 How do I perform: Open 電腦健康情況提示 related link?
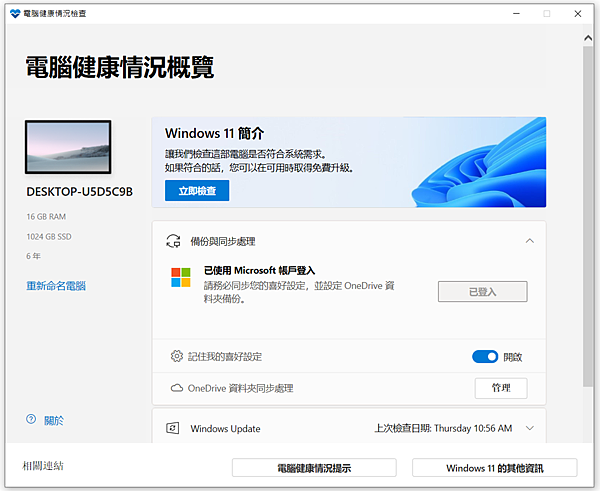coord(314,468)
